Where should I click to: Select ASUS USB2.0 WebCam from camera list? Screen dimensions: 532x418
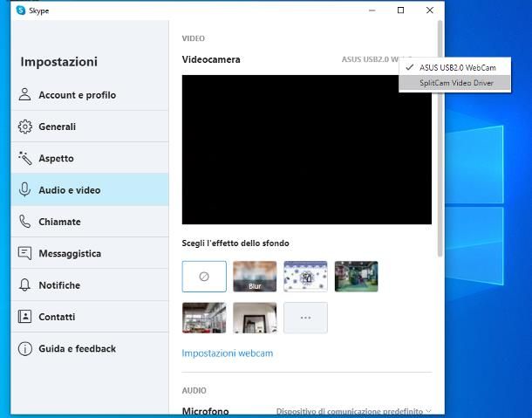pyautogui.click(x=454, y=67)
